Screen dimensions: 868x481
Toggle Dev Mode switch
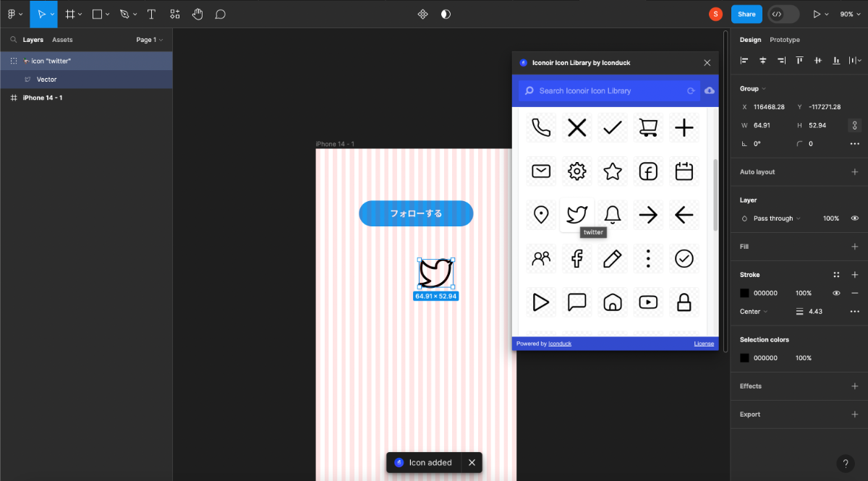click(783, 14)
